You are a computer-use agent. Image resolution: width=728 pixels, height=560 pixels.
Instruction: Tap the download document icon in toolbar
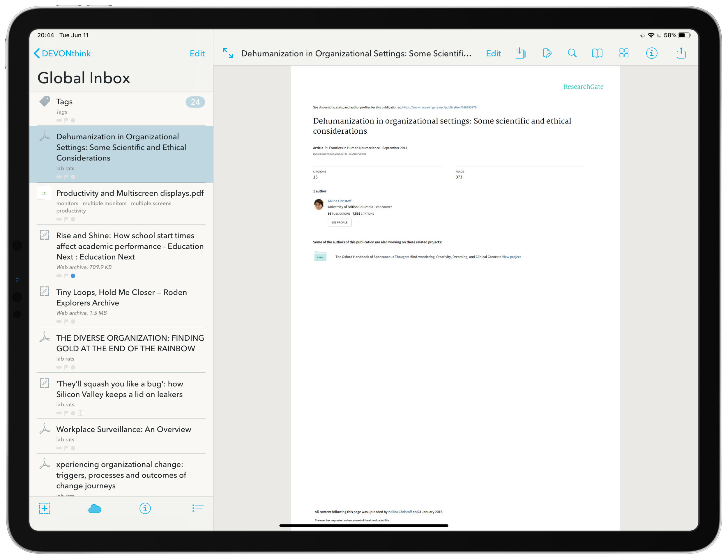tap(520, 53)
